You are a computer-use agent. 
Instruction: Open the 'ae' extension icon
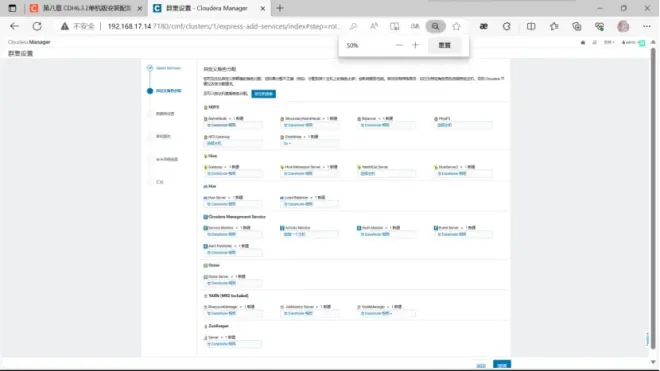[484, 26]
